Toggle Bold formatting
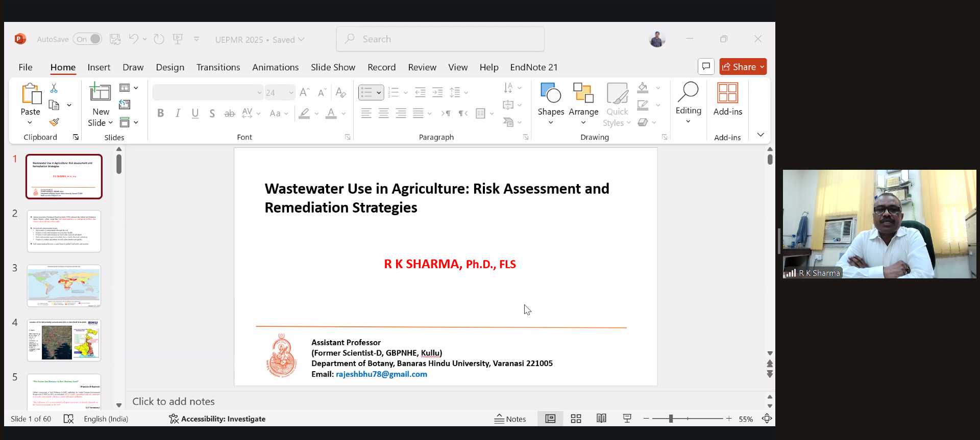Image resolution: width=980 pixels, height=440 pixels. (x=160, y=113)
